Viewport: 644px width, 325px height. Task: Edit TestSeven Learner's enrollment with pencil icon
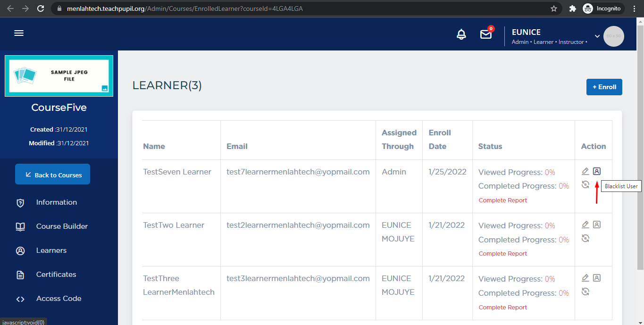(x=585, y=171)
